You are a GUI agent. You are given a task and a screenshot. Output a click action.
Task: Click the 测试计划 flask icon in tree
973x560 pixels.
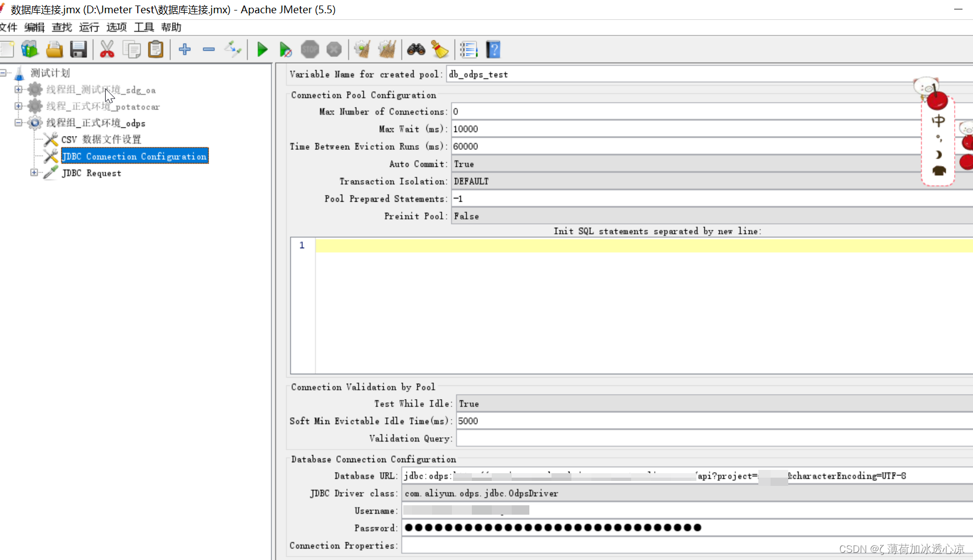pyautogui.click(x=19, y=73)
